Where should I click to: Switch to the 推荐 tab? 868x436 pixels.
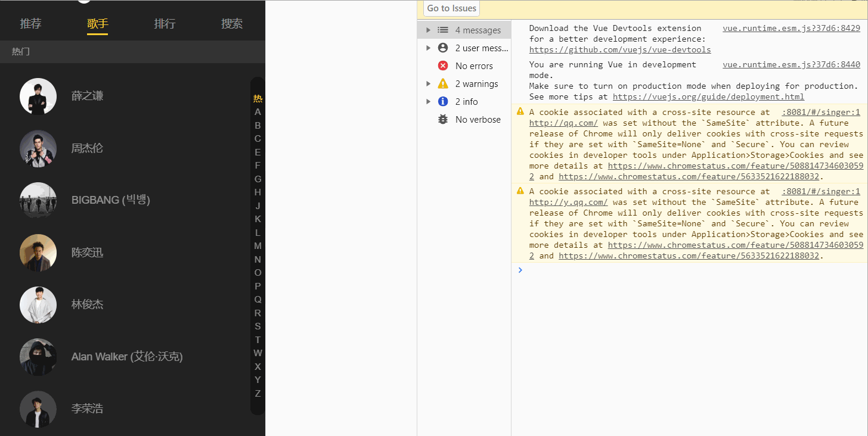[31, 24]
